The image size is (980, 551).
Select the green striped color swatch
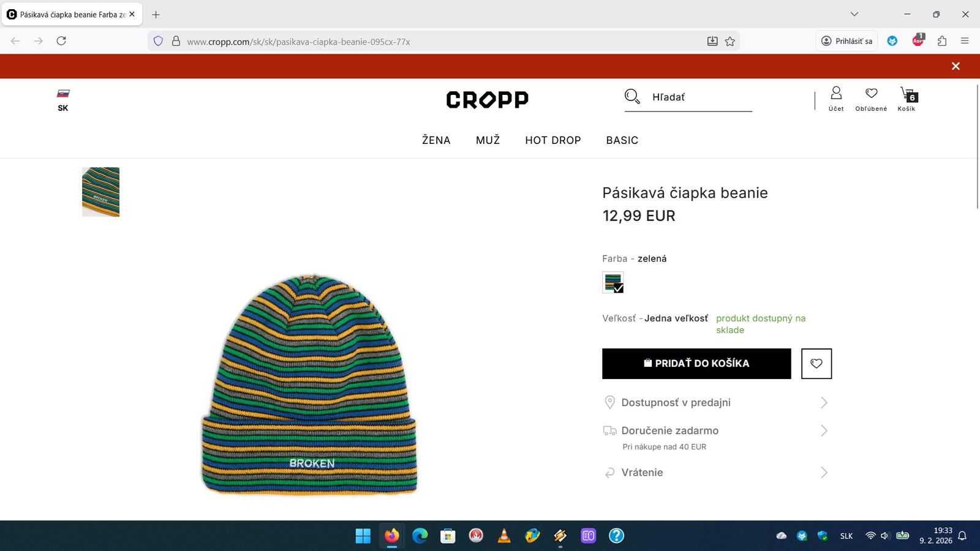[613, 282]
